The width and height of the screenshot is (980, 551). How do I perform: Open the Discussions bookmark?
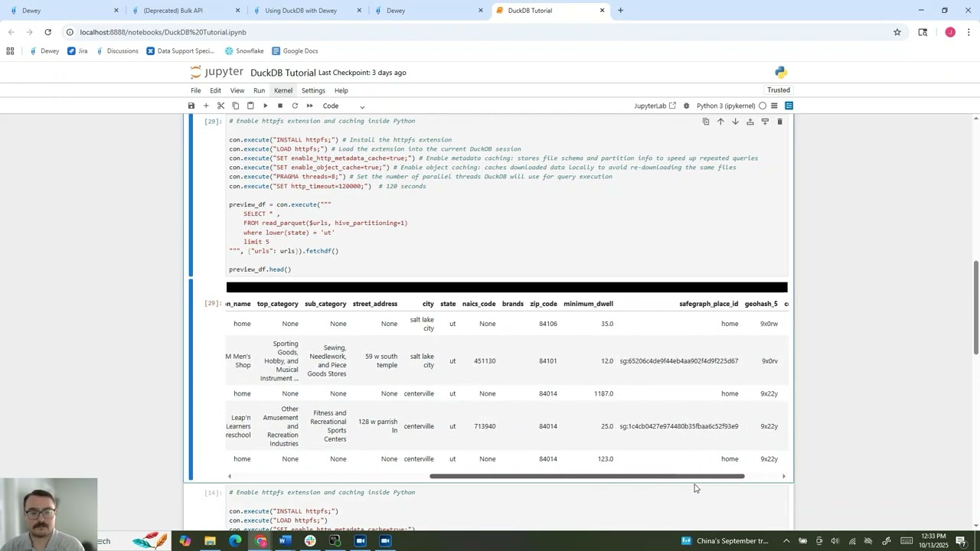(x=117, y=51)
